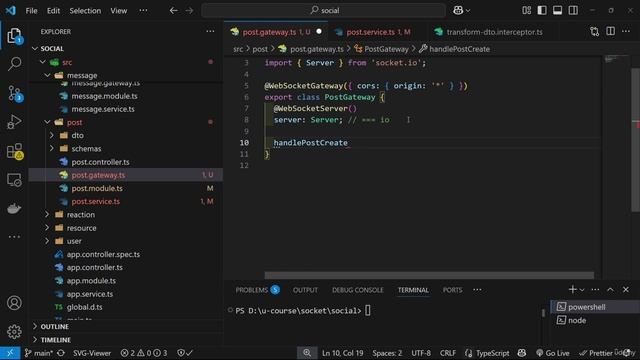Click the social command center search box

pyautogui.click(x=323, y=11)
